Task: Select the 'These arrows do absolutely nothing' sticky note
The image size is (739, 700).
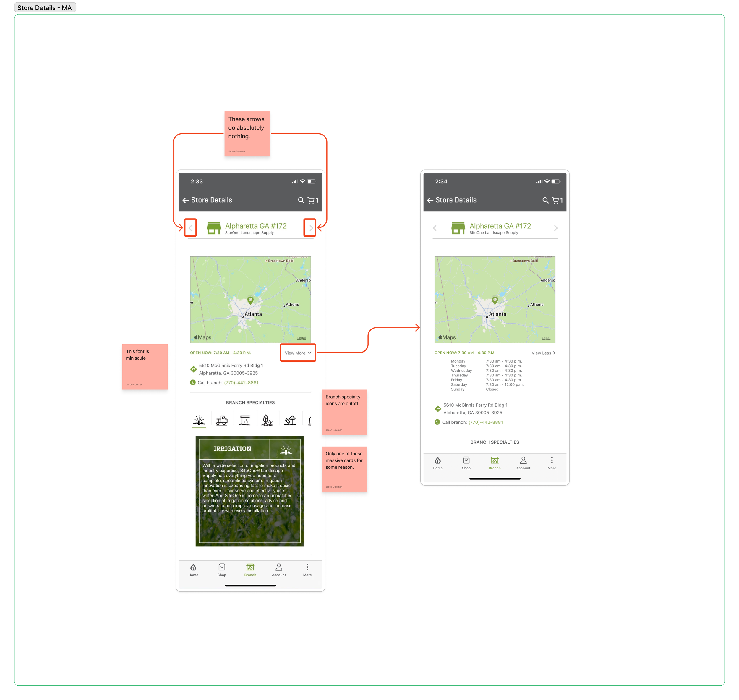Action: 247,134
